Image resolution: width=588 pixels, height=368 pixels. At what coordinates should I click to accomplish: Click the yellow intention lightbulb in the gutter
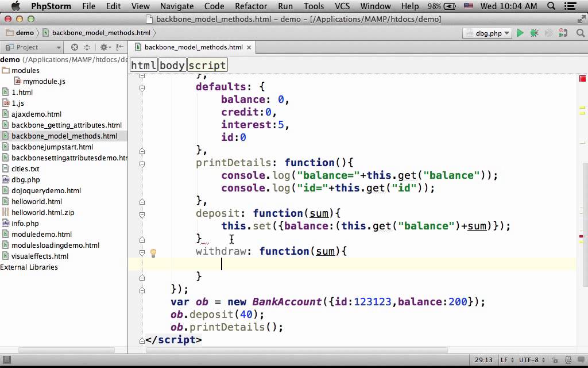point(153,253)
